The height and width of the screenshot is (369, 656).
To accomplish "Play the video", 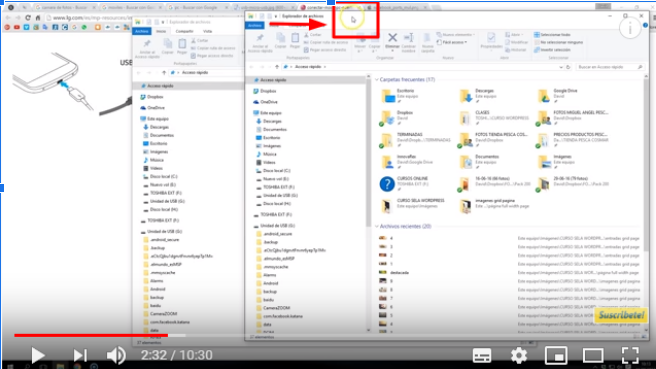I will (x=38, y=355).
